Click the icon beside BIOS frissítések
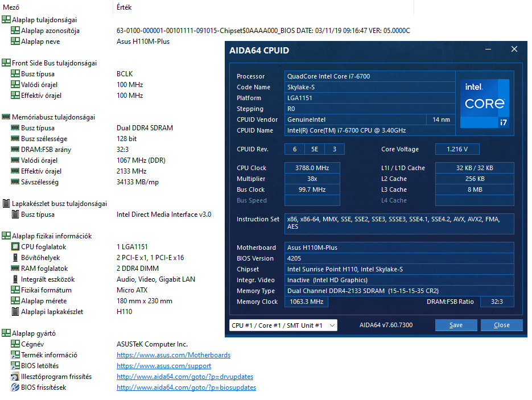The width and height of the screenshot is (532, 400). (x=15, y=387)
